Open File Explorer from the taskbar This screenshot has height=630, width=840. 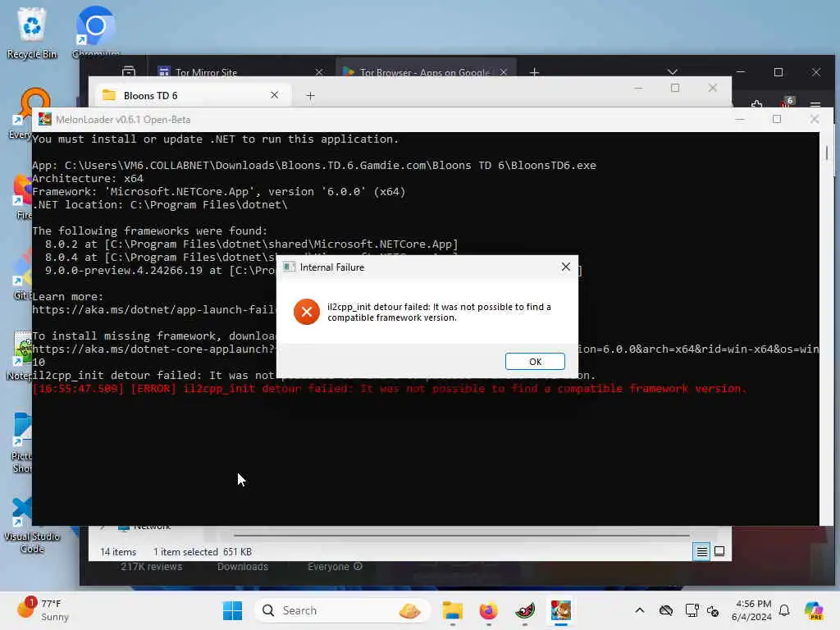pos(452,610)
